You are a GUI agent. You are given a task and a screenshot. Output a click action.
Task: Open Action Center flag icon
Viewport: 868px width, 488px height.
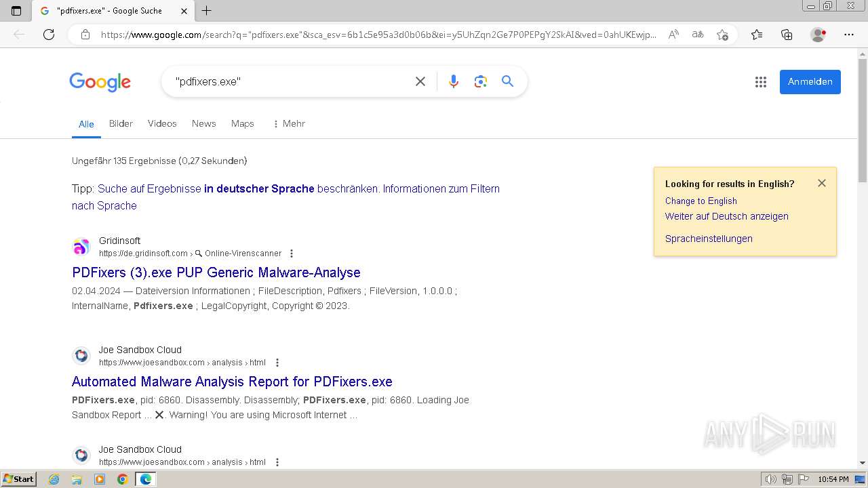[x=804, y=479]
